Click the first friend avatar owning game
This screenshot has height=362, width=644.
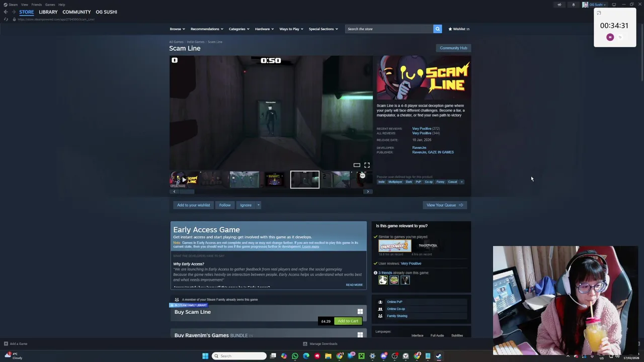(x=383, y=280)
